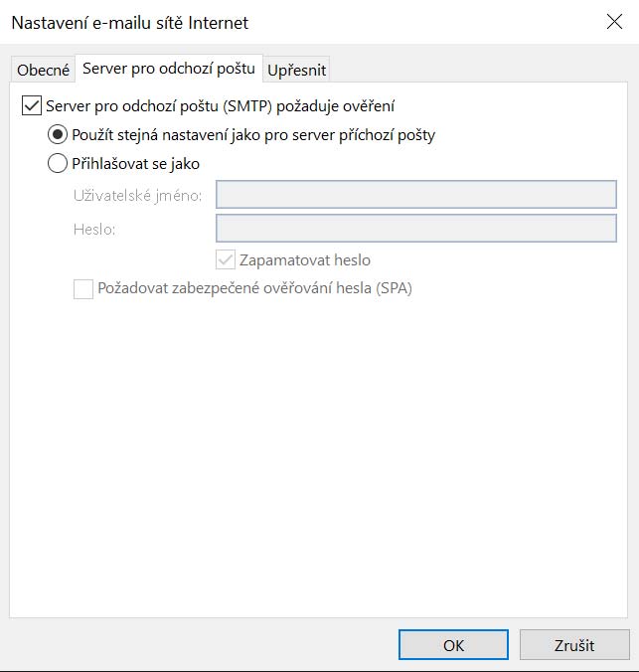639x672 pixels.
Task: Toggle the Zapamatovat heslo checkbox
Action: 226,260
